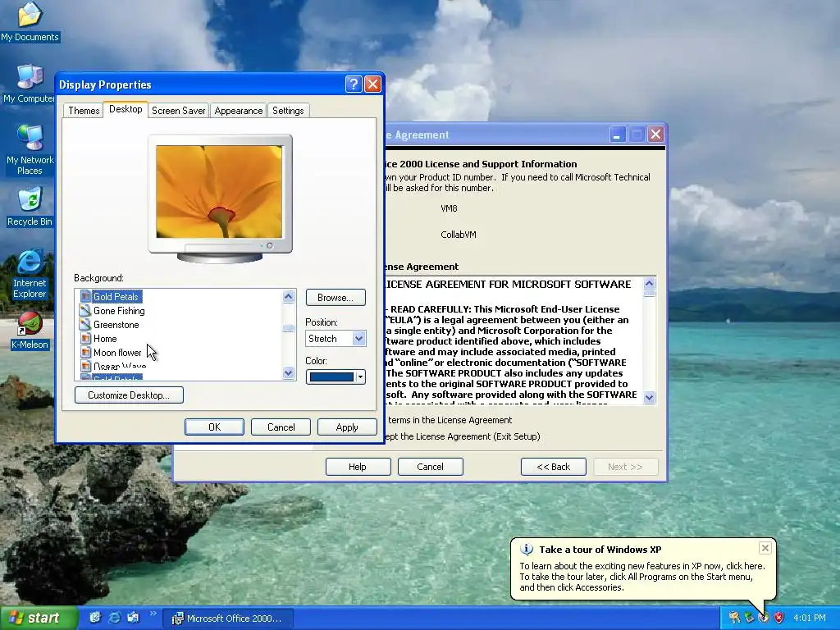Select Moon flower background
Image resolution: width=840 pixels, height=630 pixels.
(111, 353)
